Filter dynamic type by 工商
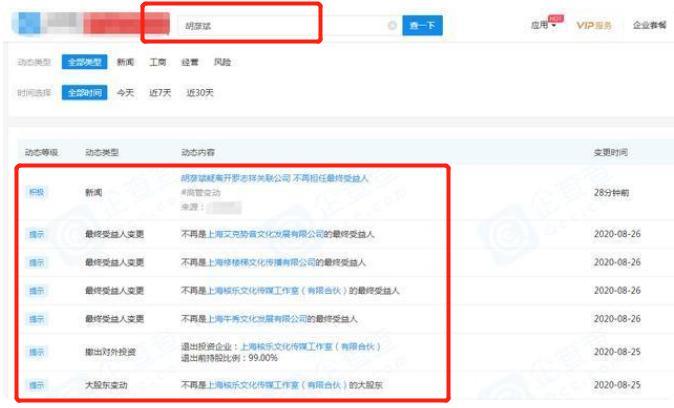The width and height of the screenshot is (674, 408). point(158,62)
